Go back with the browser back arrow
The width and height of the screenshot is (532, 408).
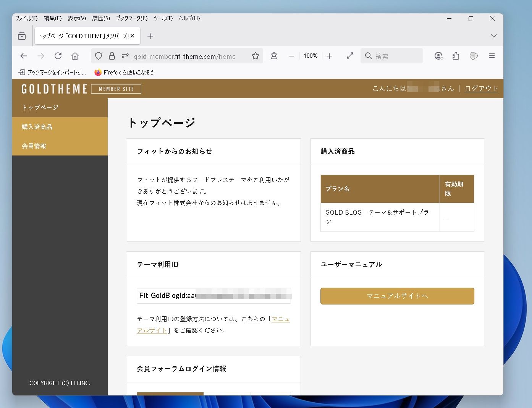pyautogui.click(x=24, y=56)
